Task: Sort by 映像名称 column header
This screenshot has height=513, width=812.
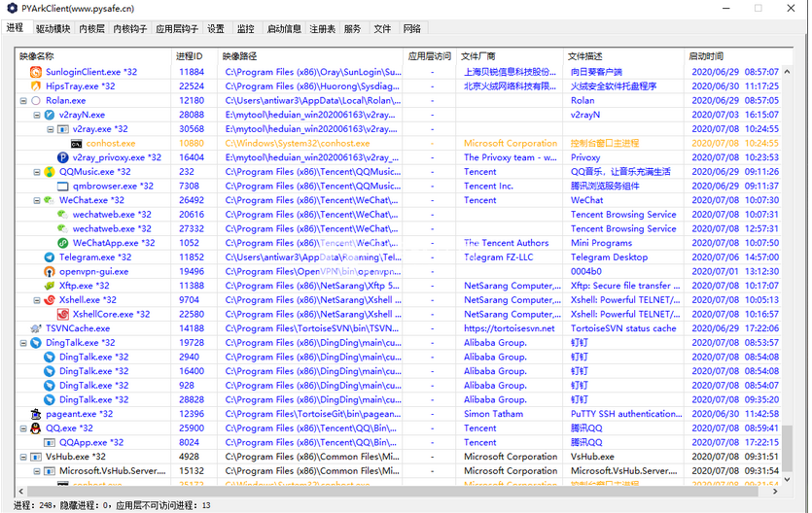Action: [x=93, y=56]
